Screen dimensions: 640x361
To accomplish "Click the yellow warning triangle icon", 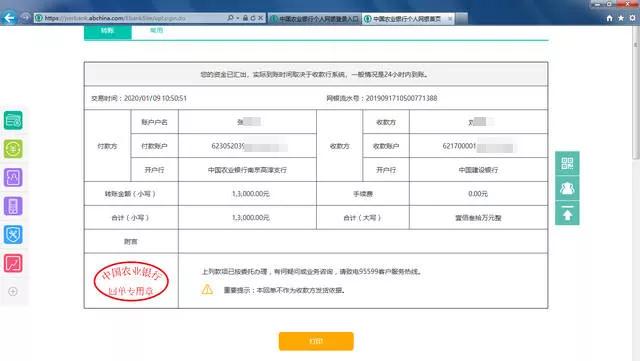I will [x=207, y=290].
